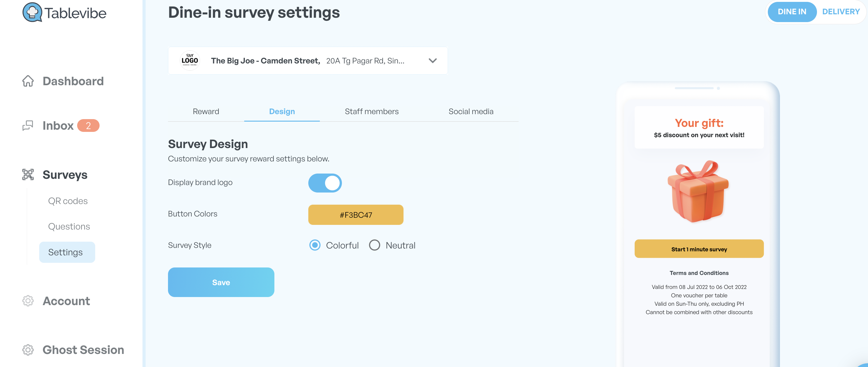Open the Reward tab
The image size is (868, 367).
pos(206,112)
